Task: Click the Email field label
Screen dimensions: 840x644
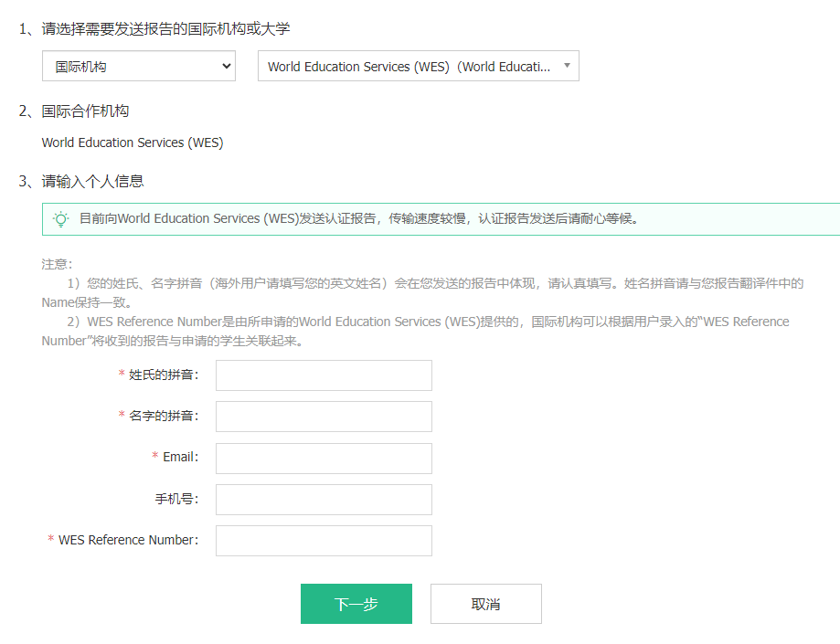Action: [x=180, y=458]
